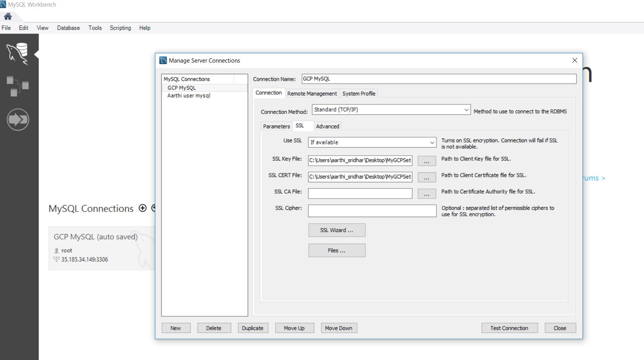Open the Scripting menu
Screen dimensions: 644x360
pyautogui.click(x=120, y=28)
